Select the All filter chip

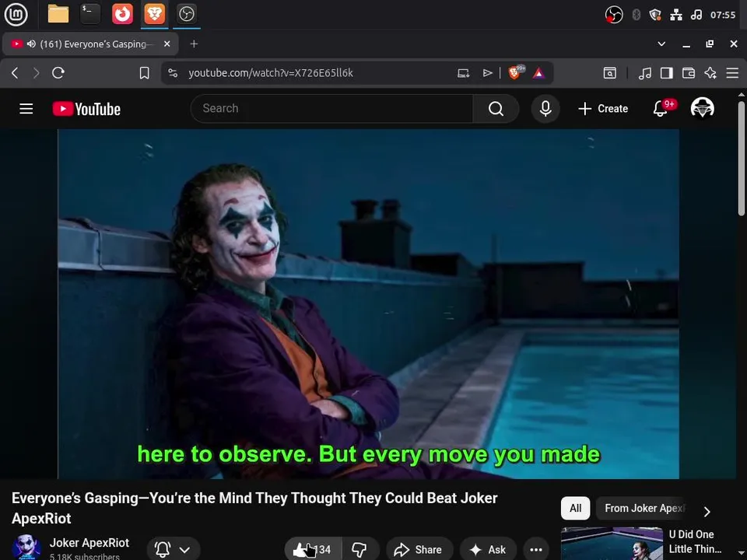click(x=575, y=509)
